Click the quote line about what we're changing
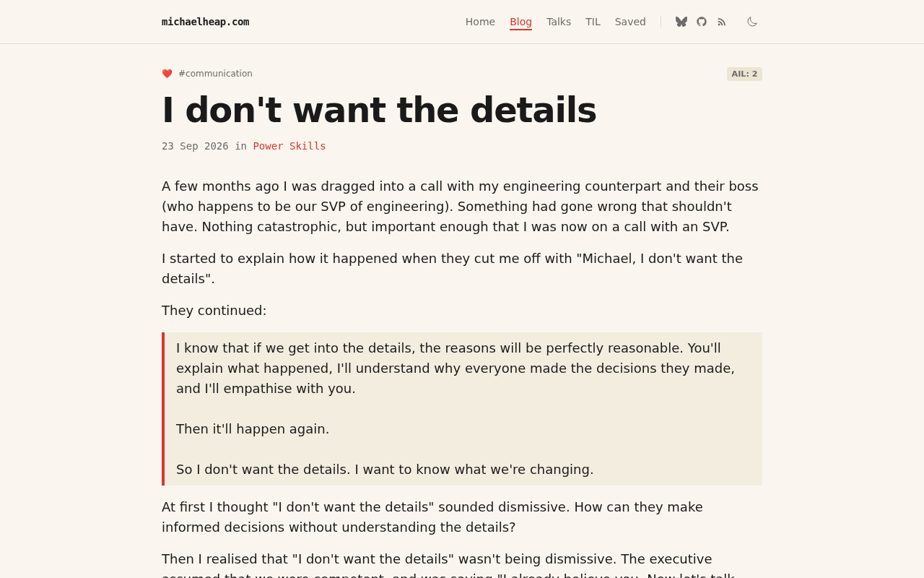 (x=385, y=470)
